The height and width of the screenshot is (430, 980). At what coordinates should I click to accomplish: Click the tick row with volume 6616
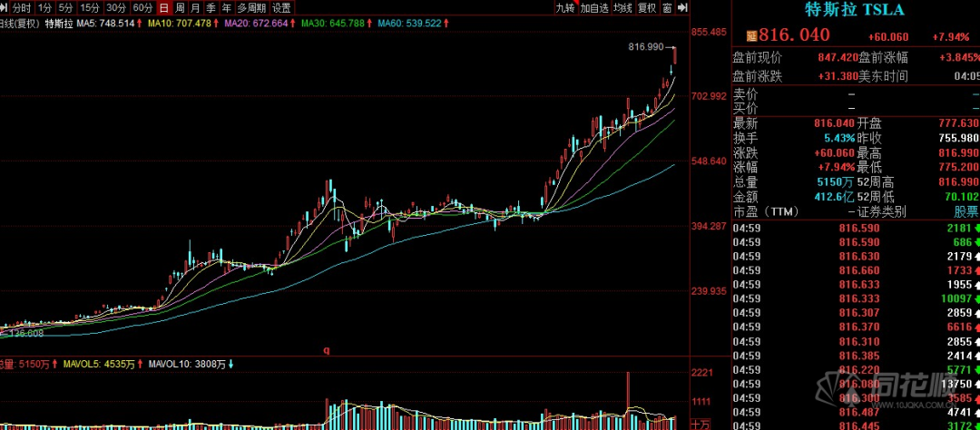coord(856,327)
